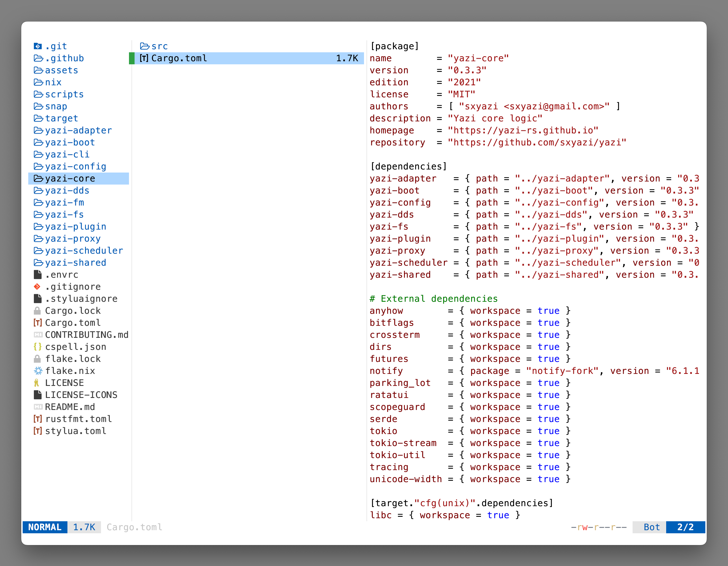Click the JSON braces icon beside cspell.json
This screenshot has height=566, width=728.
coord(38,346)
